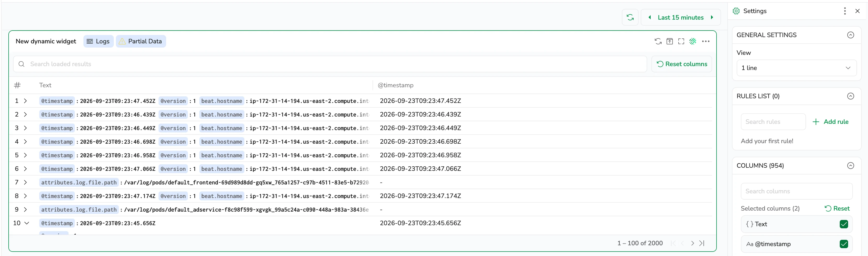Click Reset columns button
Screen dimensions: 868x256
coord(681,64)
